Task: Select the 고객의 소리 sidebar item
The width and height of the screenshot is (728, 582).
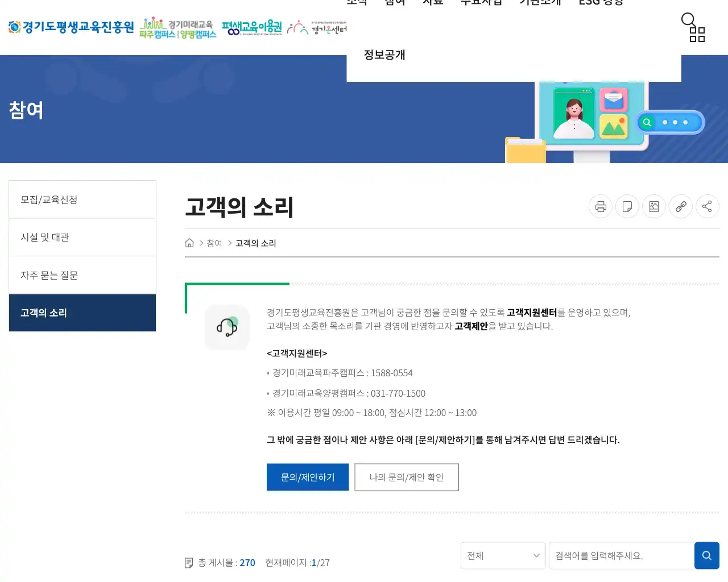Action: [x=82, y=313]
